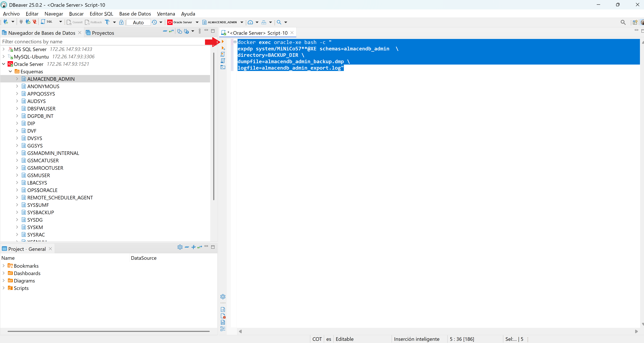Open transaction log clock icon
644x343 pixels.
pos(155,22)
